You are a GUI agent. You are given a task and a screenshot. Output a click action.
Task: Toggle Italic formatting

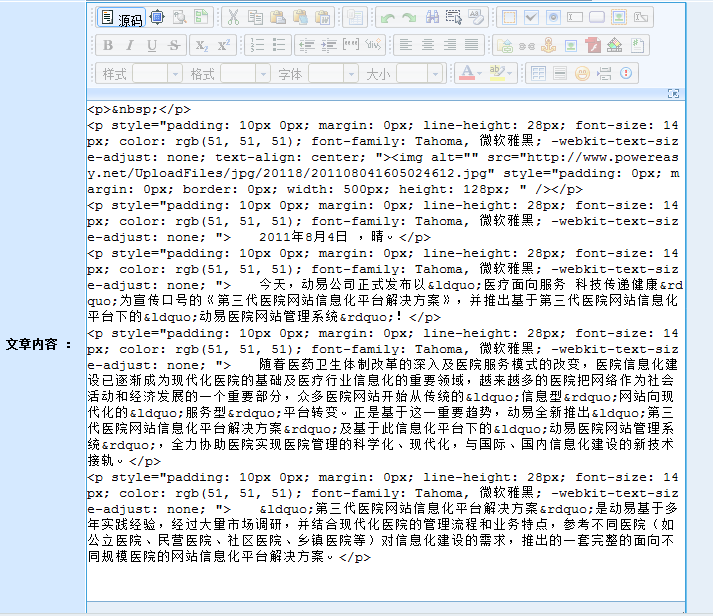pyautogui.click(x=130, y=45)
